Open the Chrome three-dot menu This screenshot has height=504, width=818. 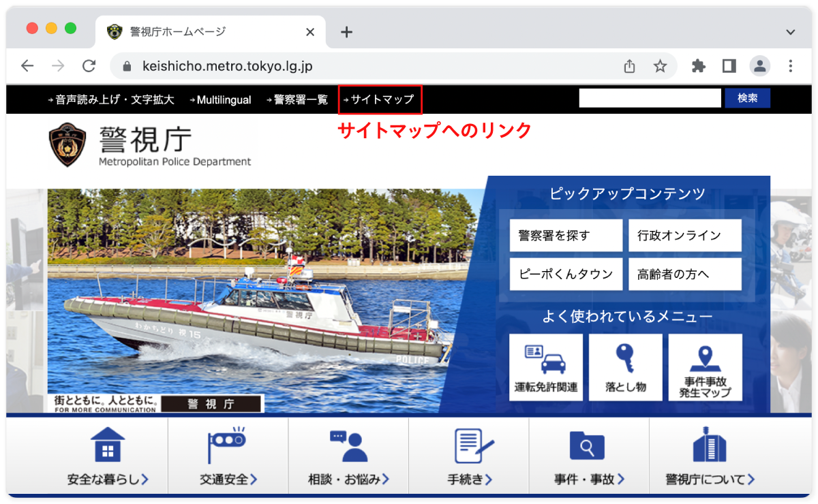(791, 66)
